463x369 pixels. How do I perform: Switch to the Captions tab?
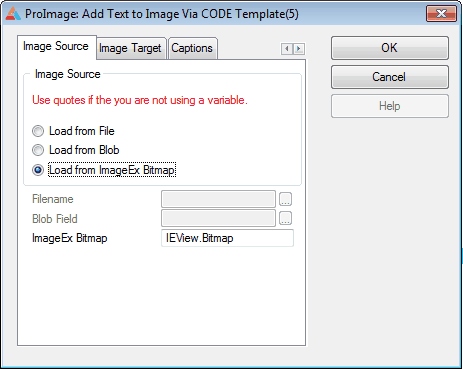(192, 48)
